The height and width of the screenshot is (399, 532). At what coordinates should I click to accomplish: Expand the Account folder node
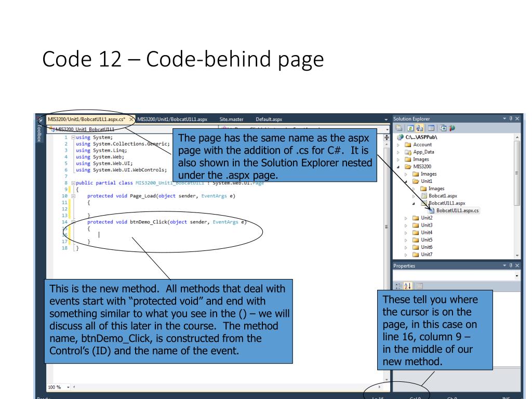(x=398, y=145)
